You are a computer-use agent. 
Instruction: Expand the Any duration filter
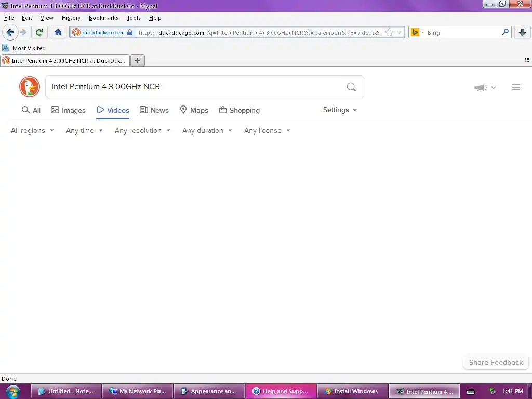(207, 130)
